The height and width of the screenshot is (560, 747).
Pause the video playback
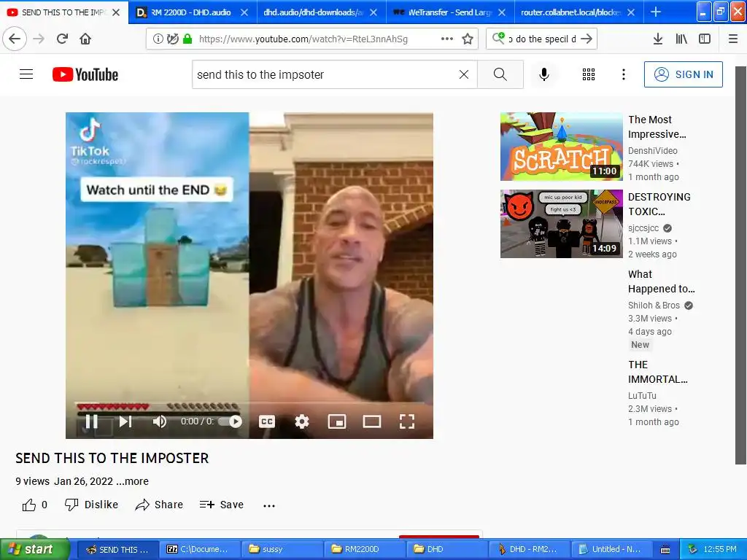[91, 421]
